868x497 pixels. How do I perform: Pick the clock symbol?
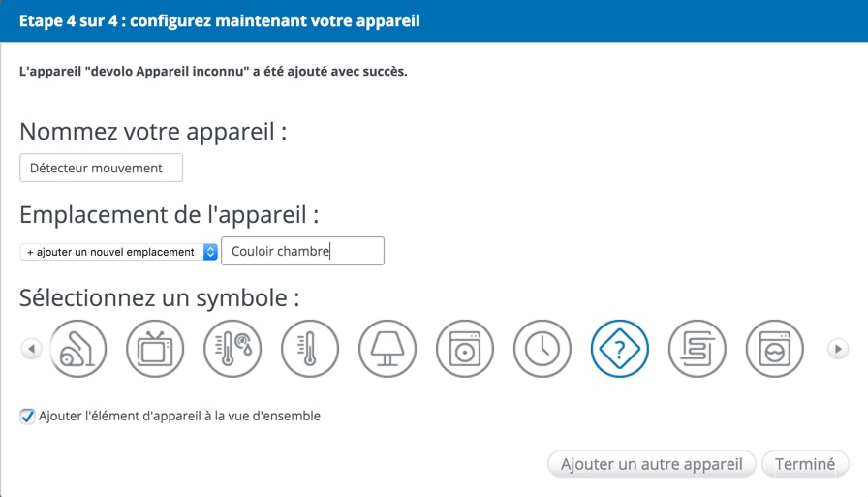[542, 349]
